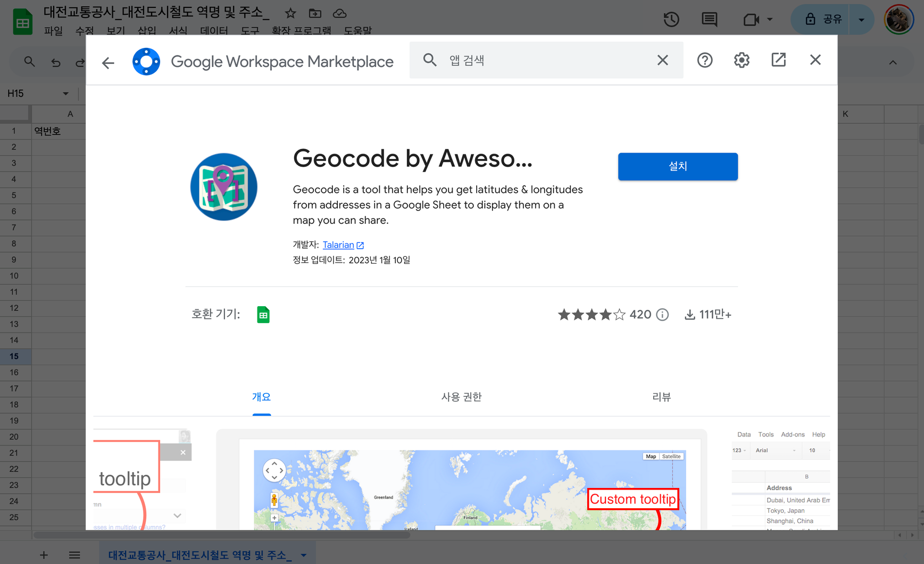Image resolution: width=924 pixels, height=564 pixels.
Task: Click the horizontal scrollbar in Sheets
Action: click(221, 535)
